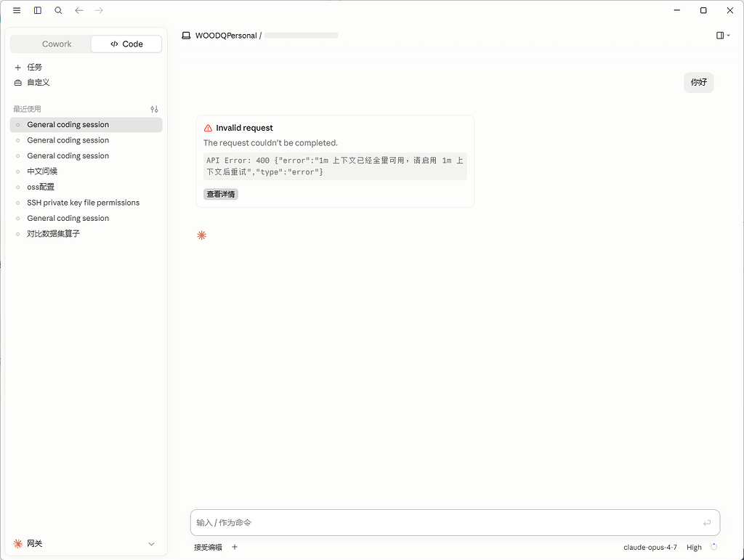Close the application window
The height and width of the screenshot is (560, 744).
tap(729, 10)
